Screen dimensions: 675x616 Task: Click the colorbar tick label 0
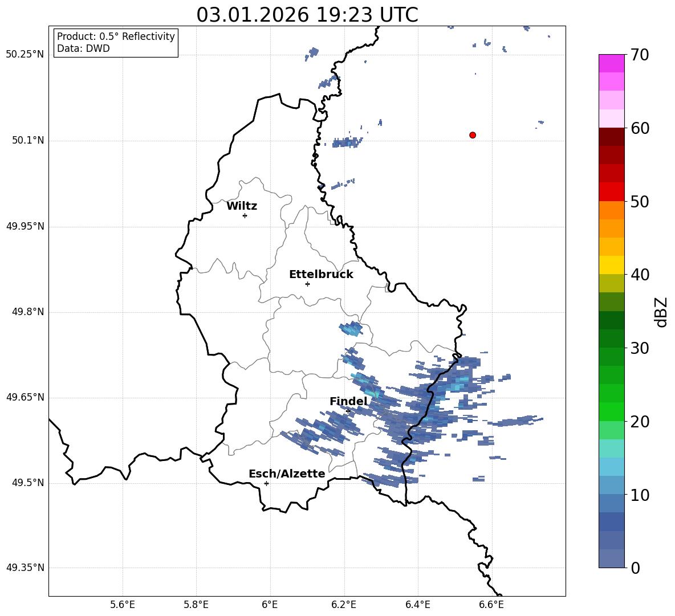click(x=636, y=568)
